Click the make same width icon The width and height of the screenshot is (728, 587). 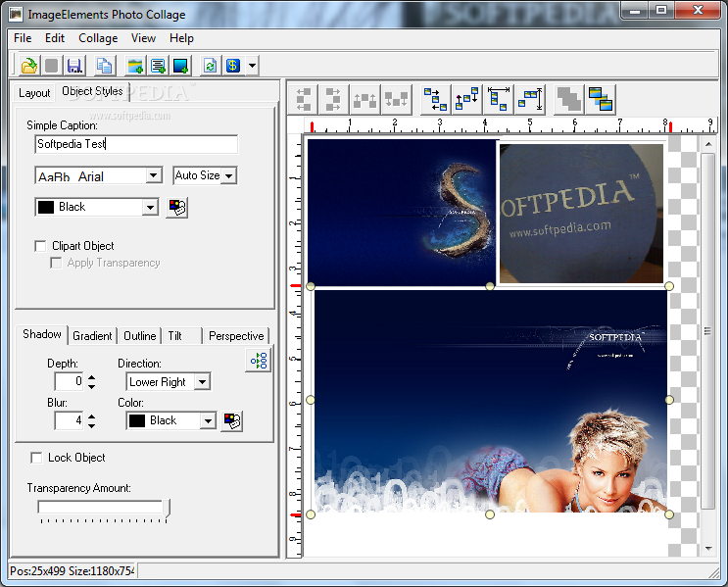coord(499,99)
